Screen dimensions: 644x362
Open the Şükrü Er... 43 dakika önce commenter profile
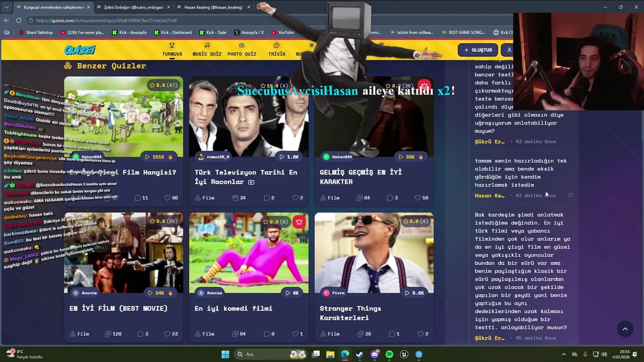490,141
